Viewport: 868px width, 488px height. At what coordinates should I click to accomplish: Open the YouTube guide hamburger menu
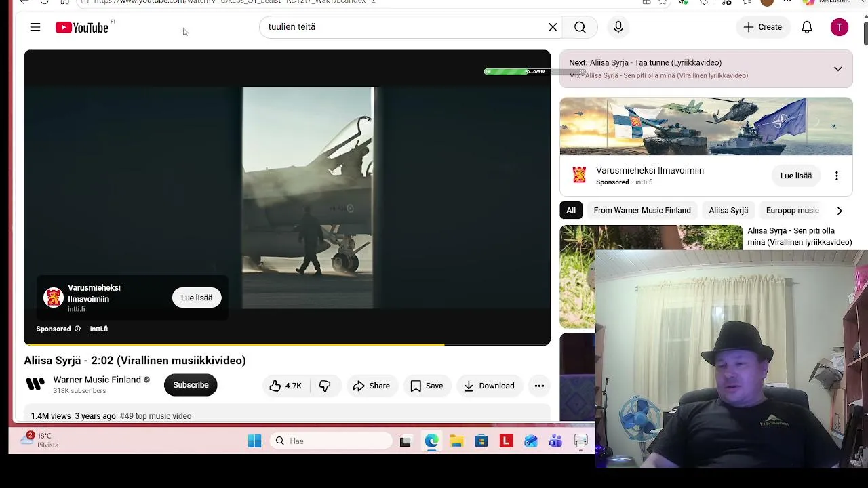(x=35, y=27)
